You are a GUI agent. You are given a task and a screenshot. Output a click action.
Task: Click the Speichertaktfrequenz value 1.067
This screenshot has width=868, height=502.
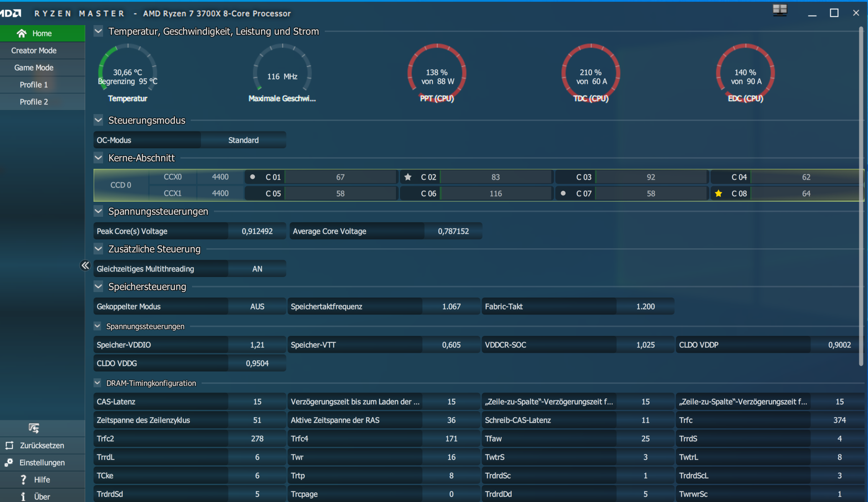pyautogui.click(x=452, y=307)
